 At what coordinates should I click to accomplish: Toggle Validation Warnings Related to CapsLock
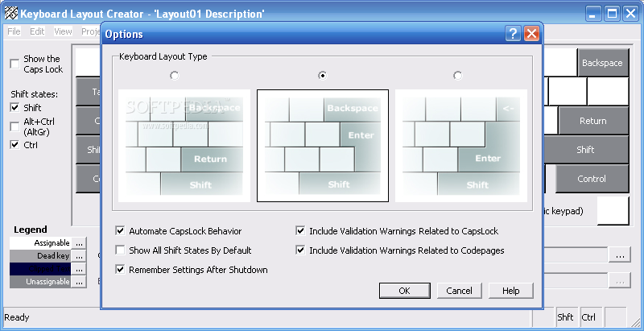click(x=300, y=231)
